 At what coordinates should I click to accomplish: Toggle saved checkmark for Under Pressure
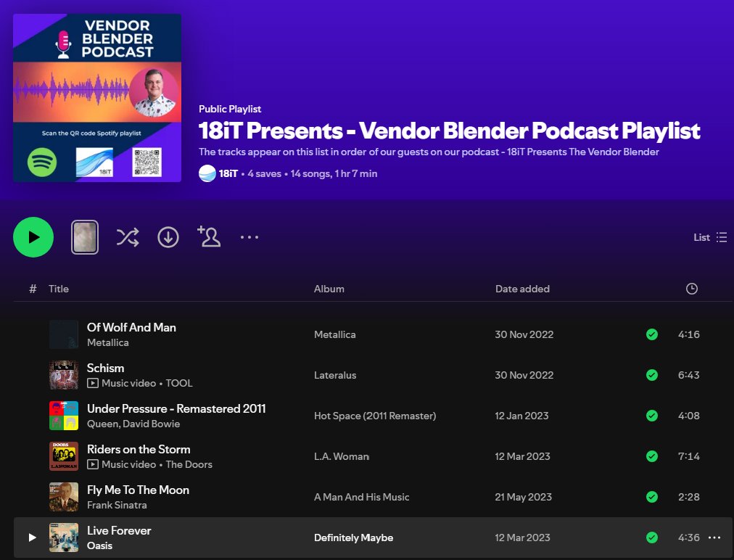[x=651, y=416]
